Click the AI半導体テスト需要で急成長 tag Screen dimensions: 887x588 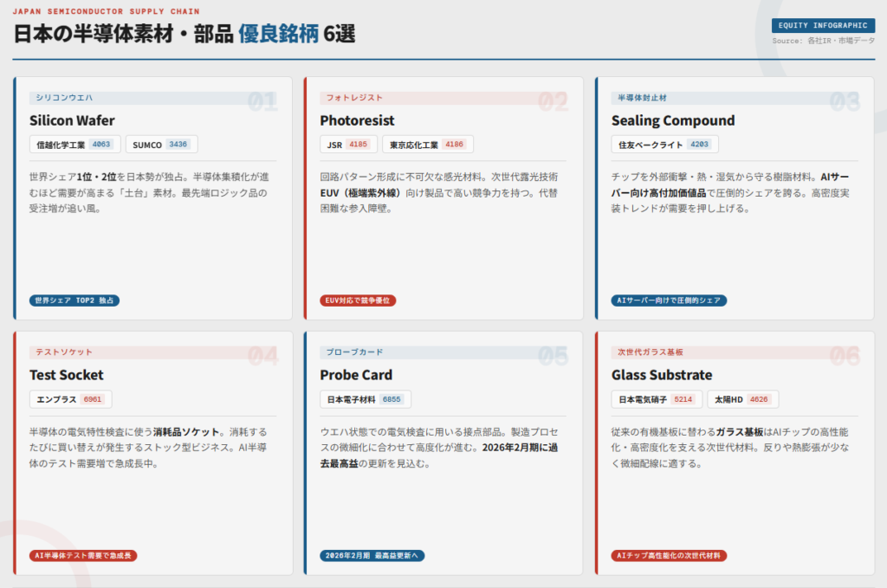point(84,555)
